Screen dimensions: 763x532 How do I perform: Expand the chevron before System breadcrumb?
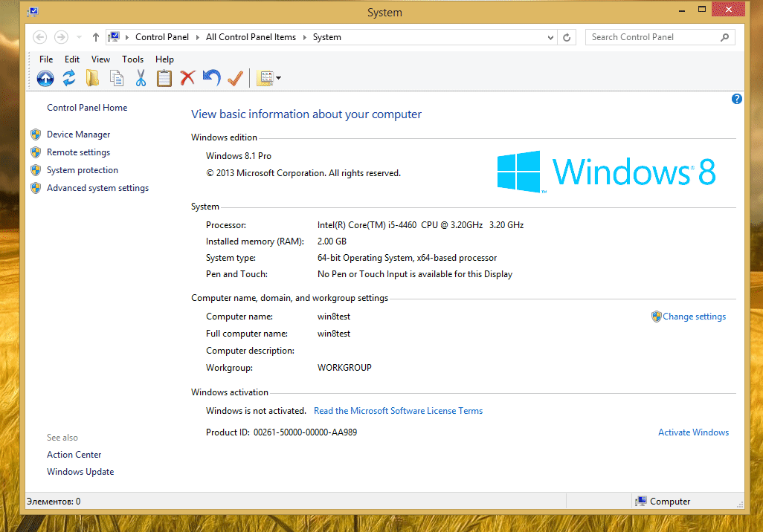tap(305, 37)
